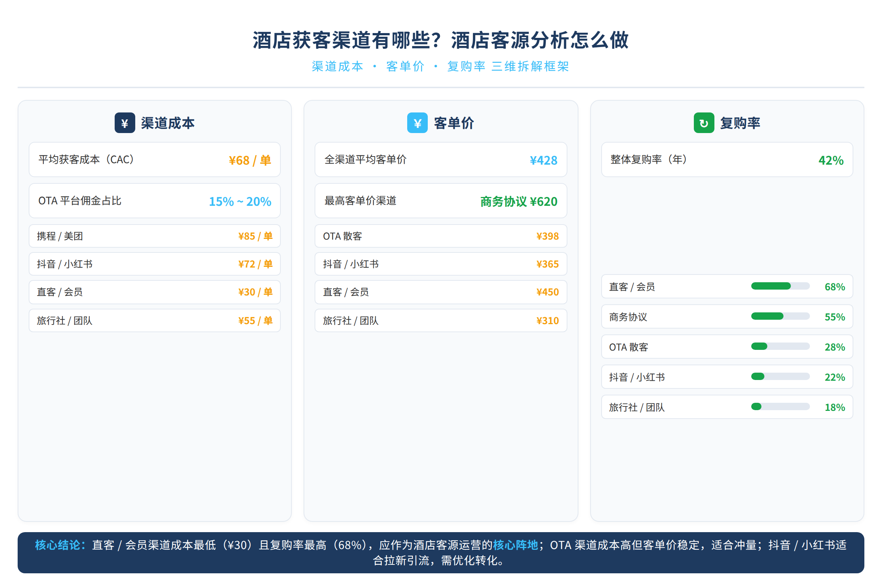
Task: Select the 平均获客成本（CAC） card
Action: pos(154,159)
